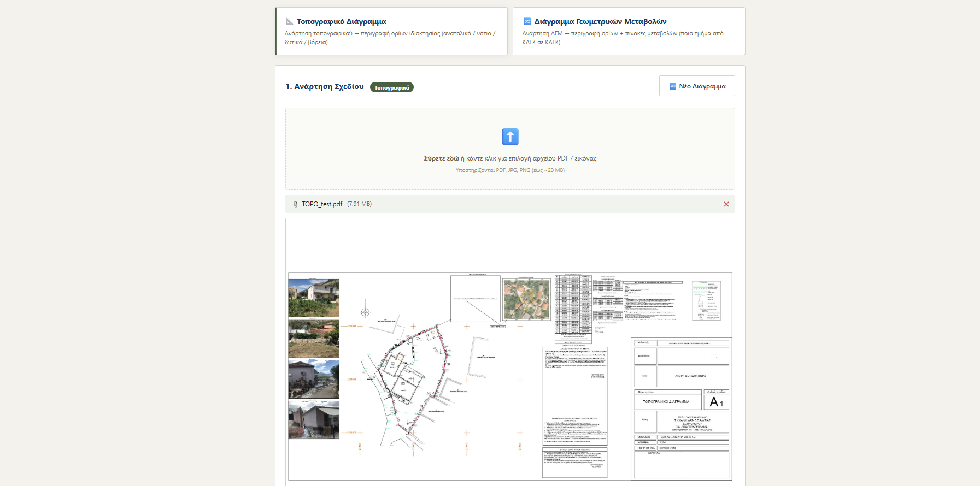Click the Υποστηρίζονται PDF, JPG, PNG hint text
This screenshot has width=980, height=486.
[x=510, y=170]
